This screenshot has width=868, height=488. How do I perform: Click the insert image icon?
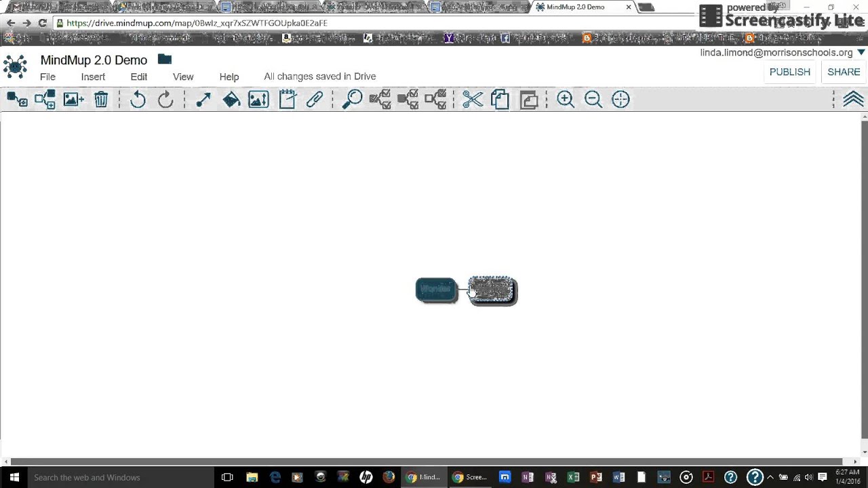pos(73,100)
